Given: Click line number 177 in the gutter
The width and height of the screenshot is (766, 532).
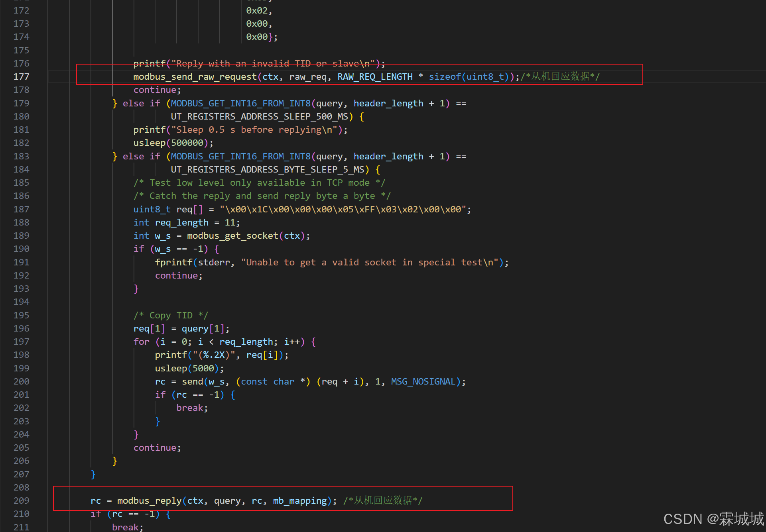Looking at the screenshot, I should [x=21, y=77].
